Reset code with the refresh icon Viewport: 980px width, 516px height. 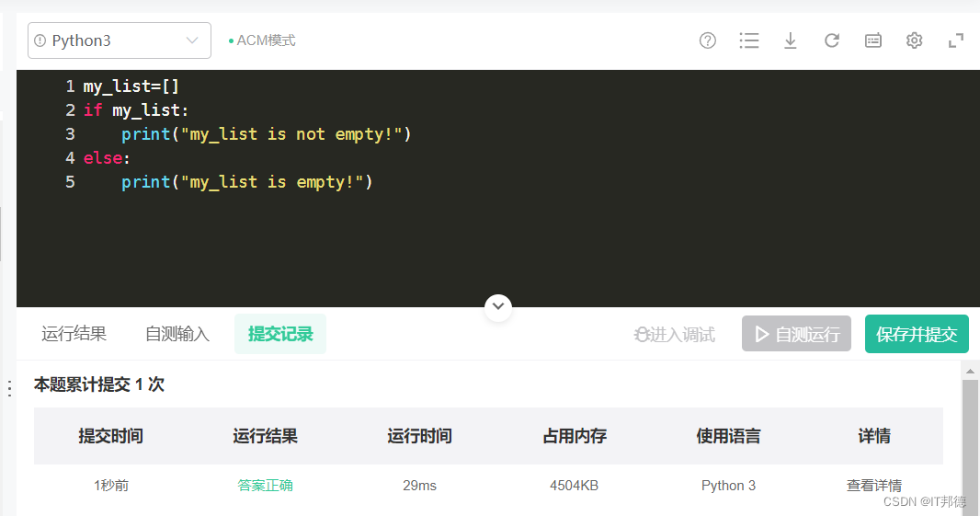(831, 40)
